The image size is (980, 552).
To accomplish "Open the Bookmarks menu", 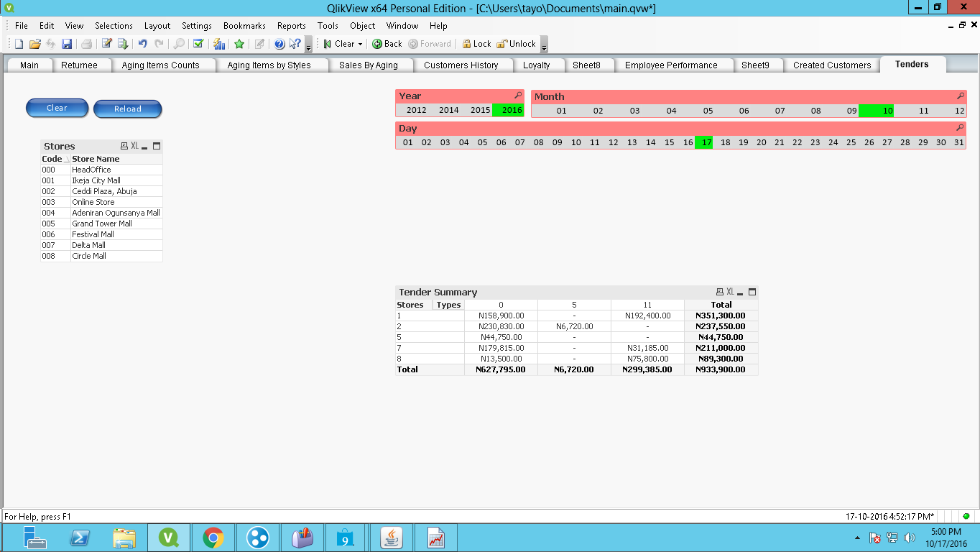I will pyautogui.click(x=245, y=26).
